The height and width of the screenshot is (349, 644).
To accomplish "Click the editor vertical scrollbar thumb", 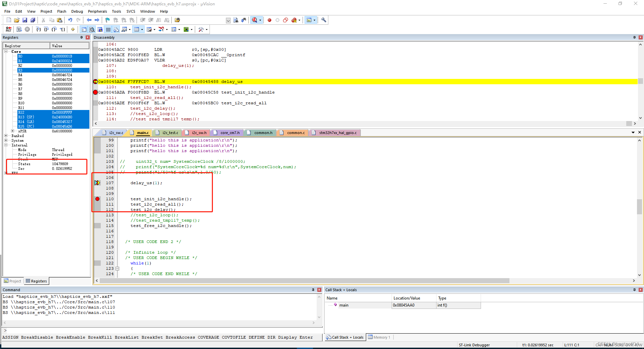I will point(639,207).
